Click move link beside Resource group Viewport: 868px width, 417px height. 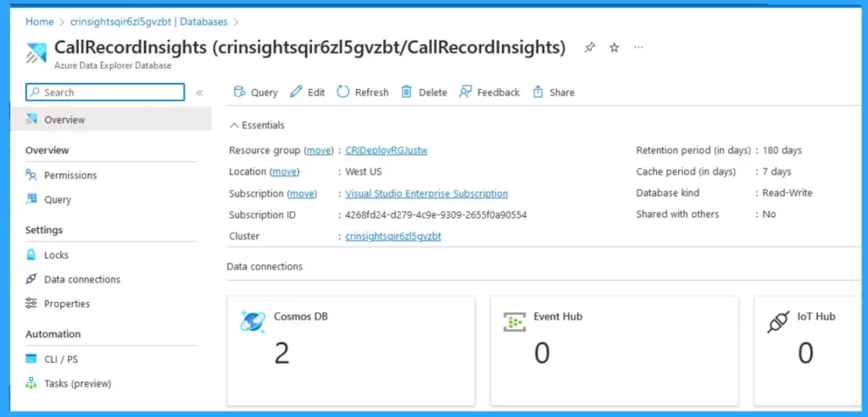coord(319,150)
